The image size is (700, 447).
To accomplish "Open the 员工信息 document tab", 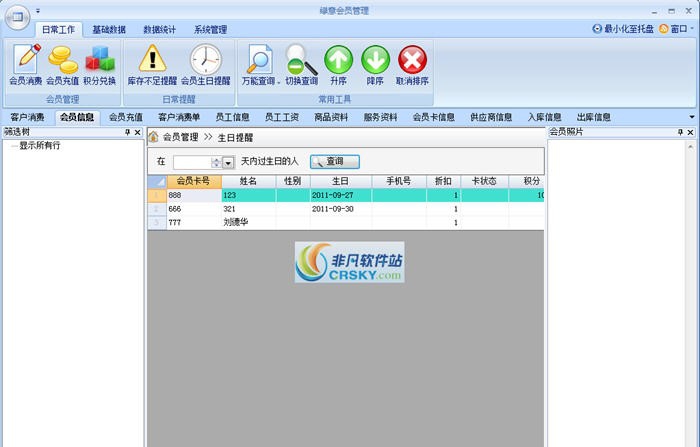I will click(233, 117).
